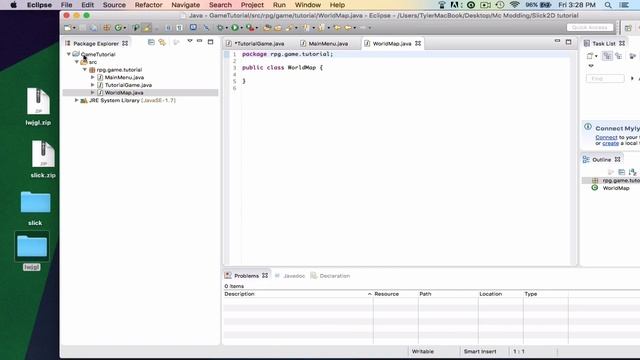Open the Refactor menu
This screenshot has height=360, width=640.
click(149, 5)
